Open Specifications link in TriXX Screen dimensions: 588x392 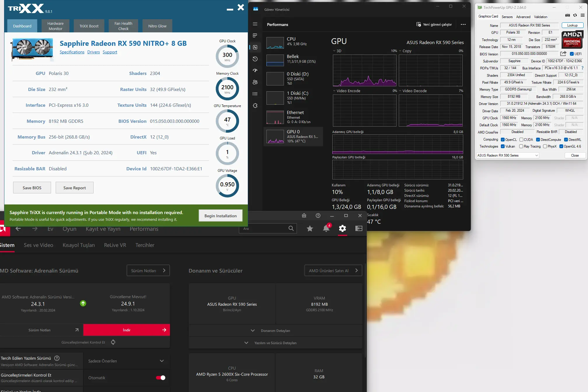coord(72,52)
